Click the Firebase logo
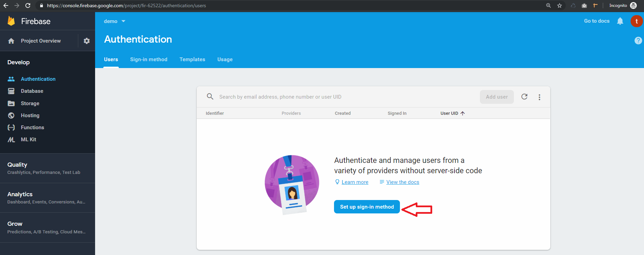 pos(12,21)
